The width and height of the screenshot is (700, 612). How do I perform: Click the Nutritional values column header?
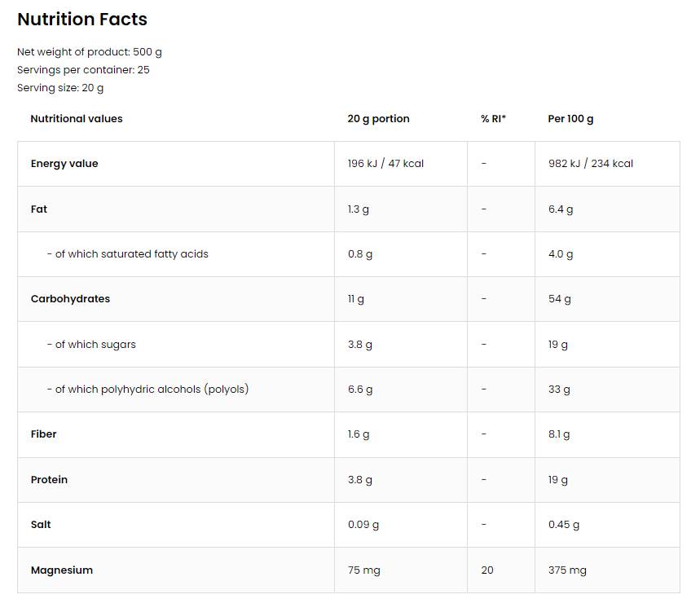pyautogui.click(x=77, y=119)
